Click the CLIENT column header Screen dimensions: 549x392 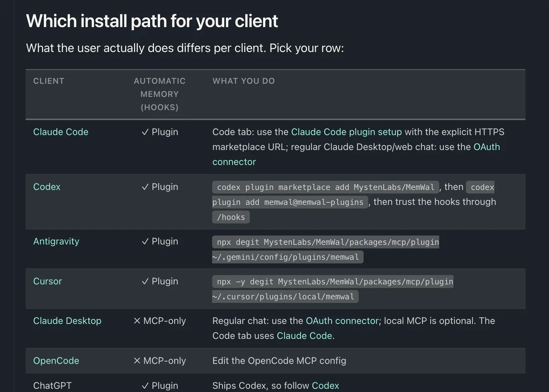tap(49, 81)
